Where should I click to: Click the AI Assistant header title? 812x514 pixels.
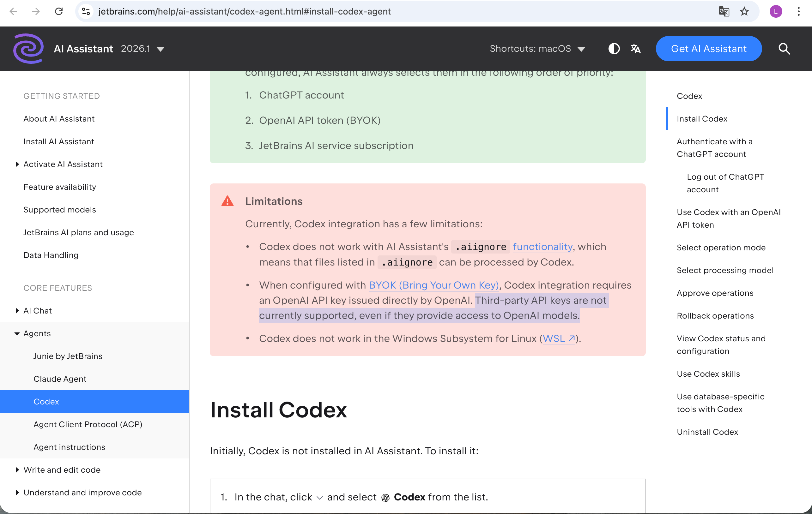coord(83,49)
